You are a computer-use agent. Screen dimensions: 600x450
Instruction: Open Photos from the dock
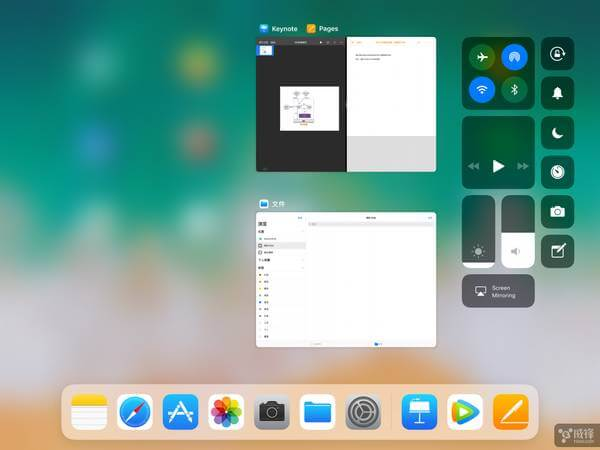tap(226, 412)
